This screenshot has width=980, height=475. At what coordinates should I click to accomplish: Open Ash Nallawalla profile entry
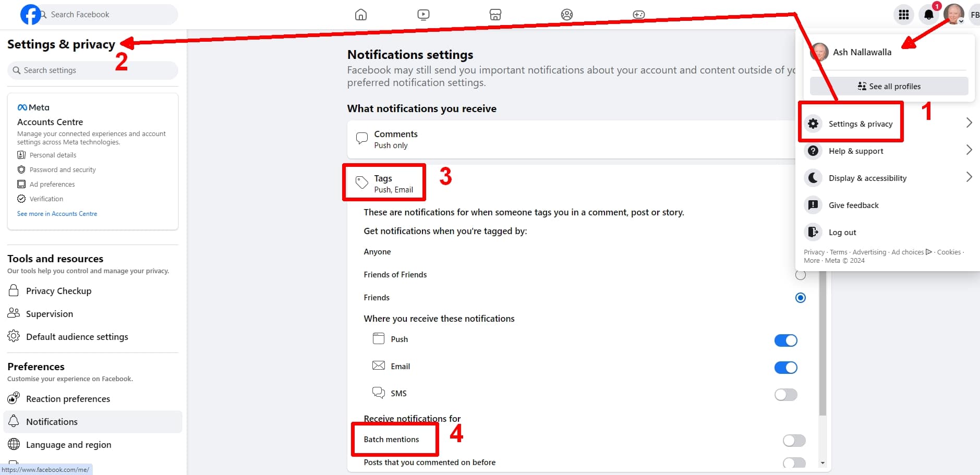(x=889, y=52)
